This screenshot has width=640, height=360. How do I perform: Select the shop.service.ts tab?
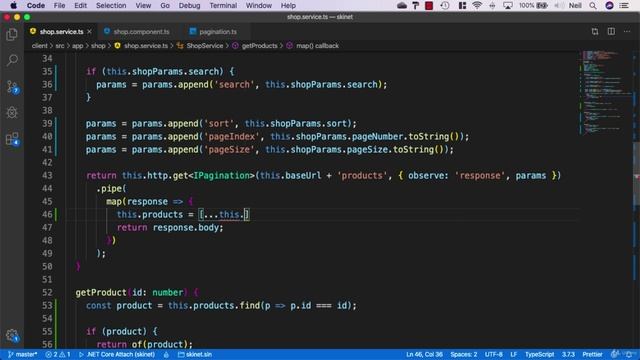pyautogui.click(x=61, y=31)
